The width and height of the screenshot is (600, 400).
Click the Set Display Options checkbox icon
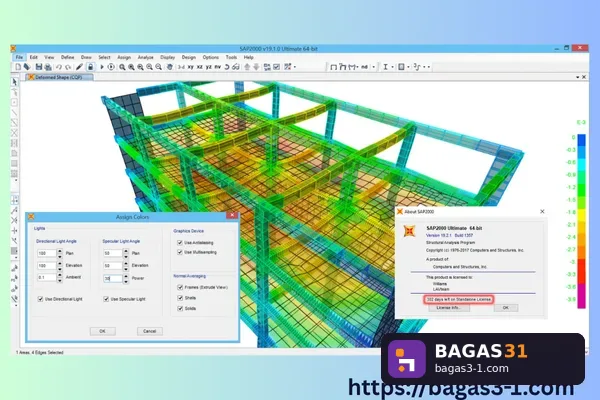[277, 67]
